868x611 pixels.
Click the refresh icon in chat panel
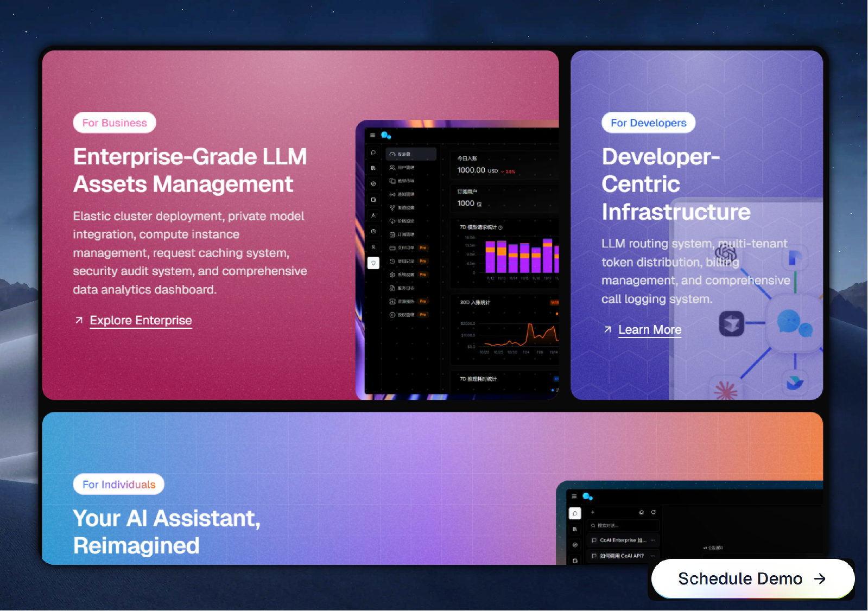654,512
